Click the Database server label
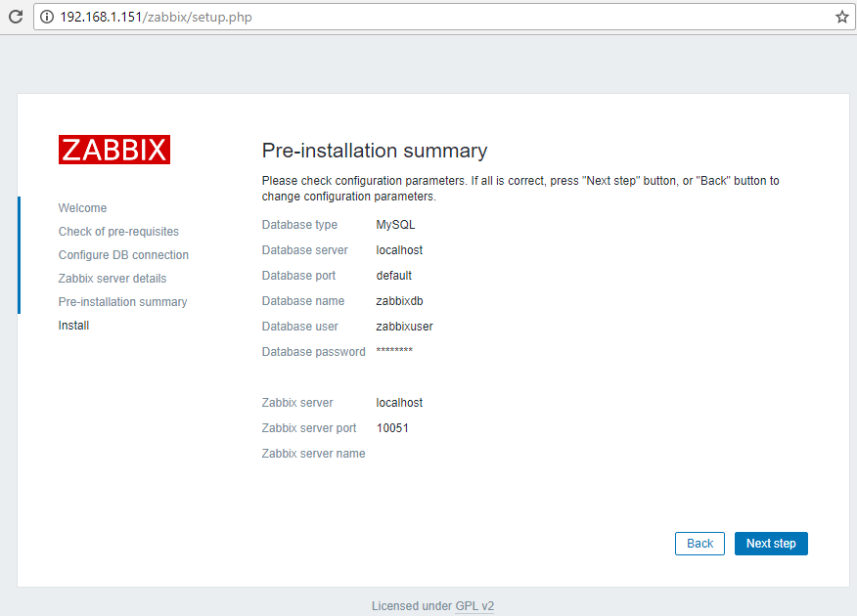 click(x=305, y=250)
